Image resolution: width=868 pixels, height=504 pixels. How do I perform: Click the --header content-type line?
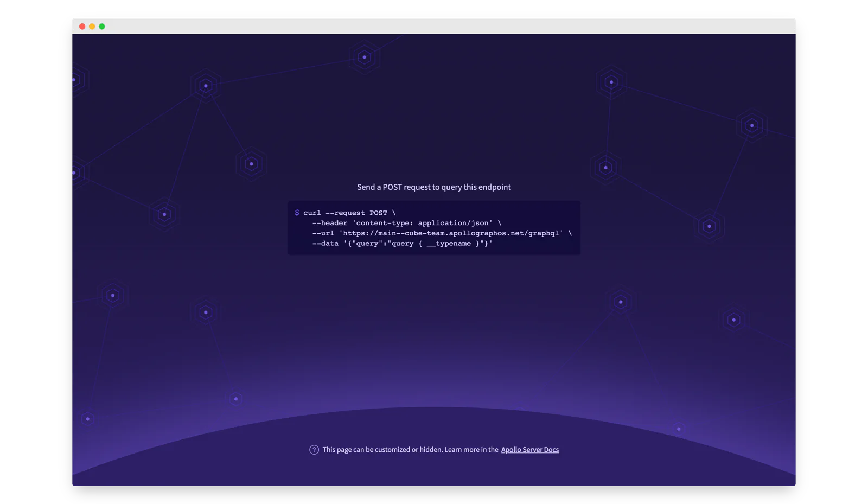point(407,223)
